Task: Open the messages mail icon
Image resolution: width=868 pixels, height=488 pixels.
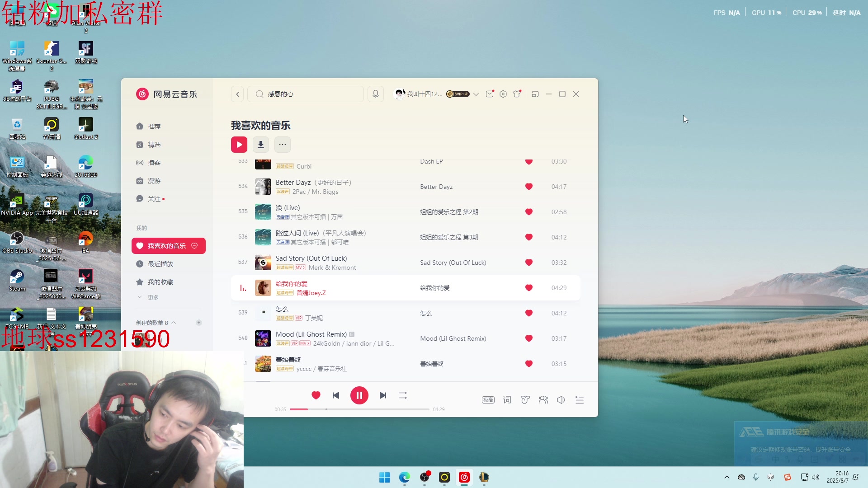Action: coord(490,94)
